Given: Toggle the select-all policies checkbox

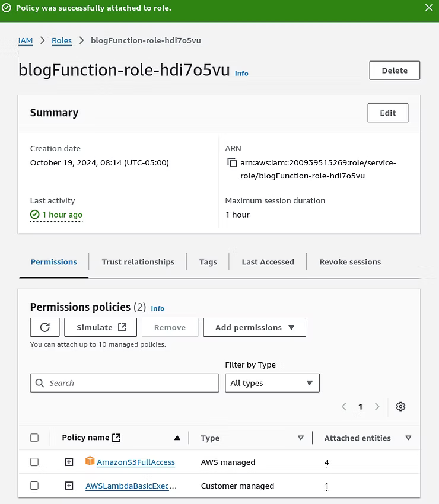Looking at the screenshot, I should pyautogui.click(x=34, y=438).
